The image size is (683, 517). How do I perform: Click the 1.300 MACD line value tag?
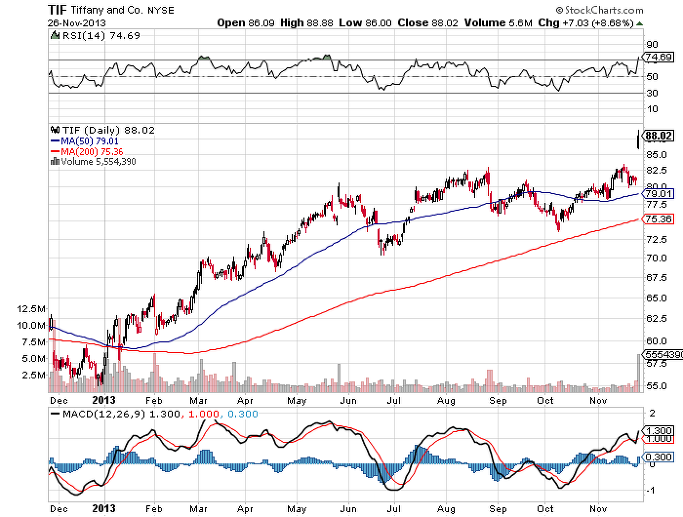click(x=658, y=430)
